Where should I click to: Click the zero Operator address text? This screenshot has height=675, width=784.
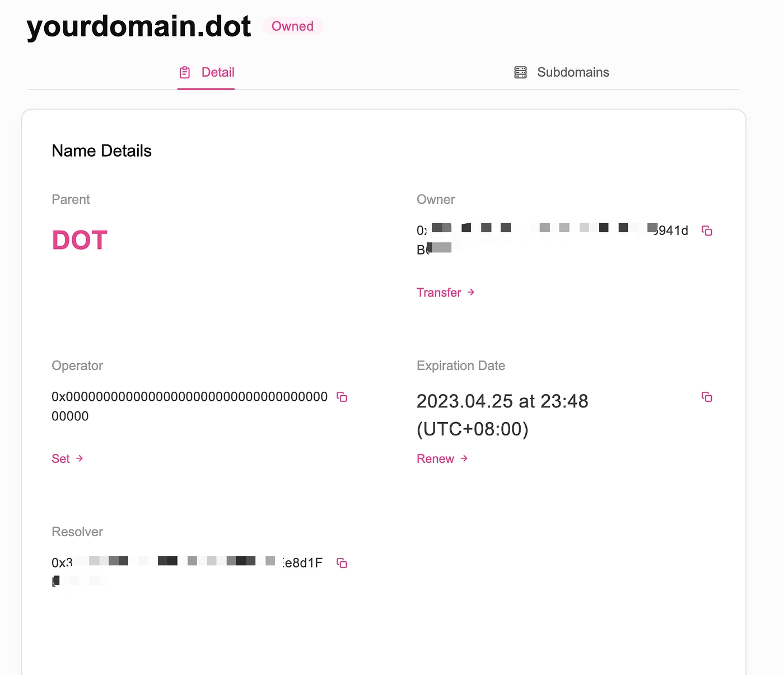coord(189,397)
